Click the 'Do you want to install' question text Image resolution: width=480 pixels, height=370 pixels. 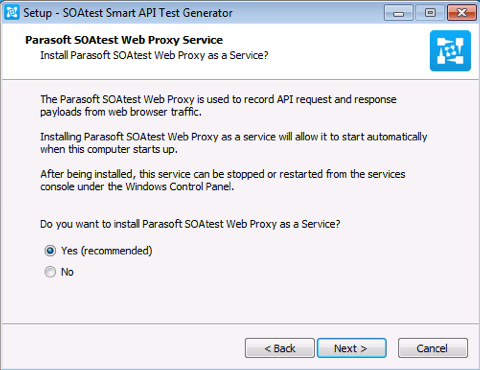pyautogui.click(x=190, y=224)
